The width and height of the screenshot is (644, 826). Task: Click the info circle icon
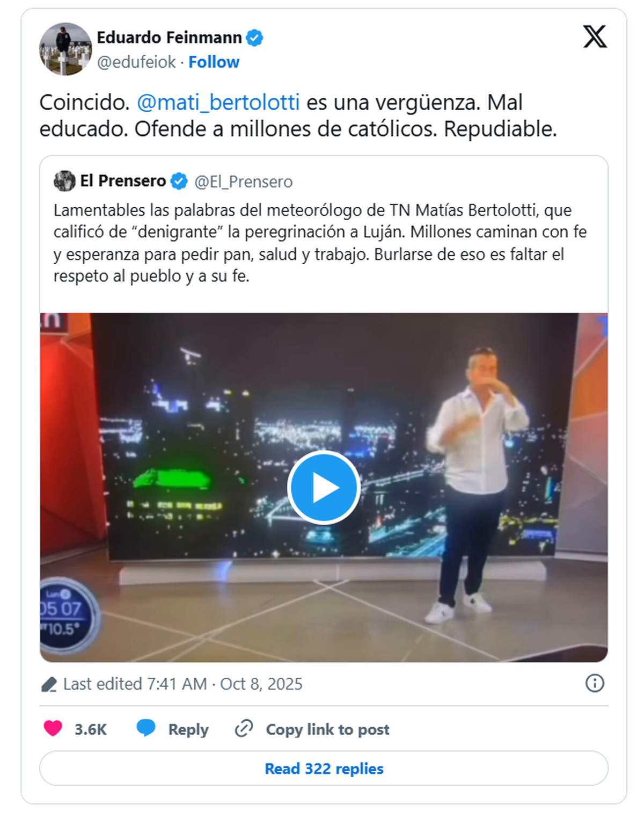[x=595, y=683]
